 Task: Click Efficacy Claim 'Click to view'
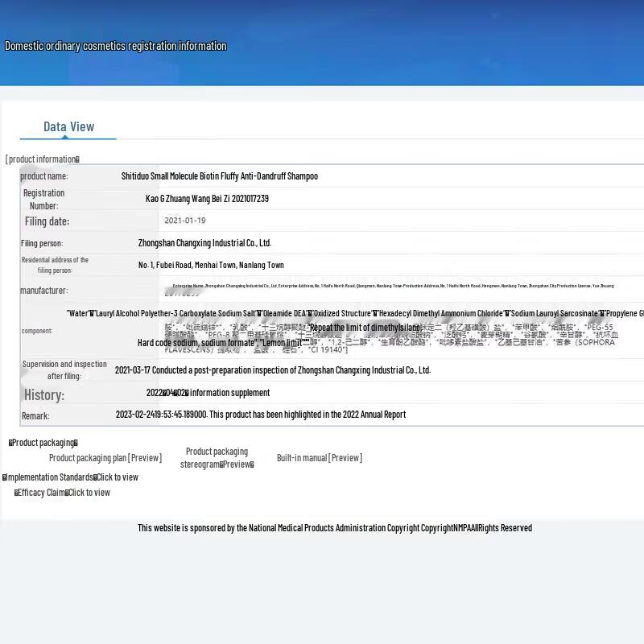click(x=89, y=492)
